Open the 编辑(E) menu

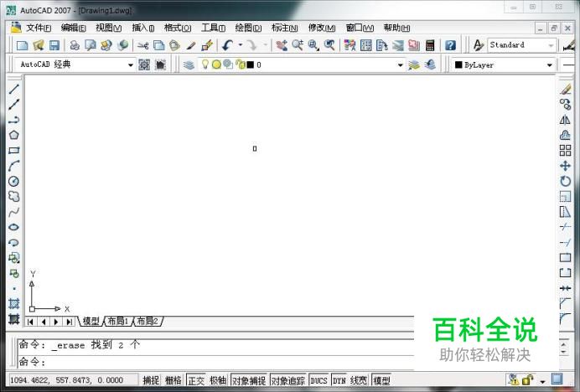click(73, 28)
